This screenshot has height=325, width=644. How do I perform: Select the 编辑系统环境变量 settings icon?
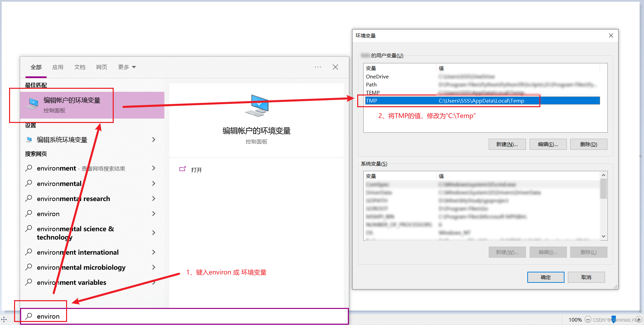coord(29,140)
